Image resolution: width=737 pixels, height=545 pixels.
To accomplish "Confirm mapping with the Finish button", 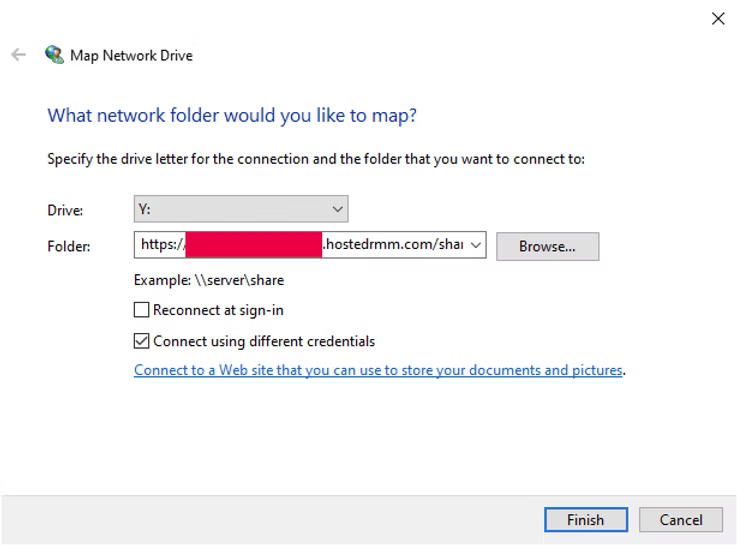I will [x=586, y=520].
